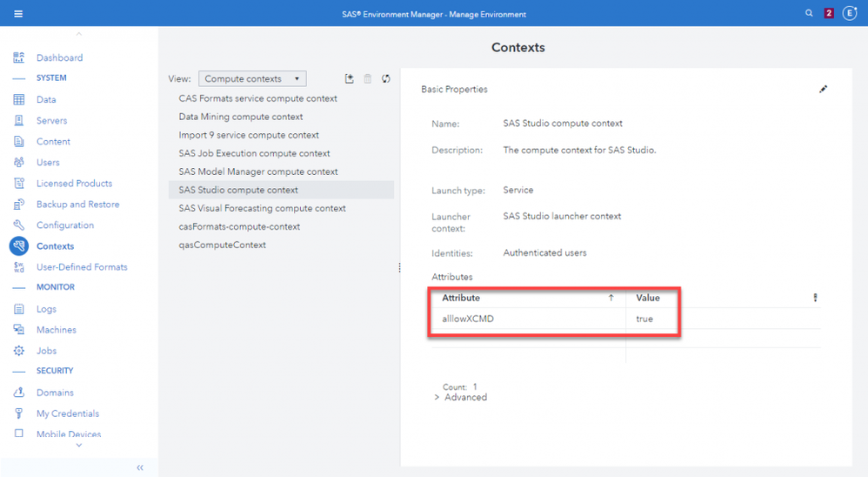Image resolution: width=868 pixels, height=477 pixels.
Task: Click the Mobile Devices icon
Action: pyautogui.click(x=19, y=433)
